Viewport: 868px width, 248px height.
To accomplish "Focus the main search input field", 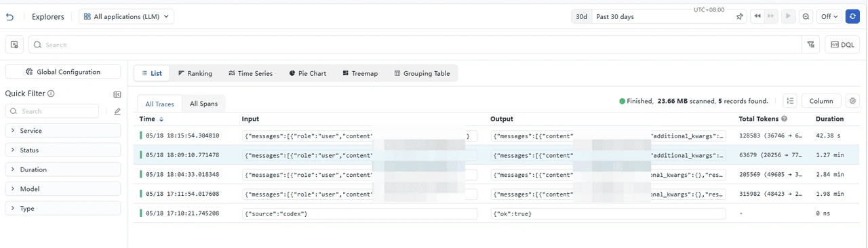I will [x=415, y=45].
